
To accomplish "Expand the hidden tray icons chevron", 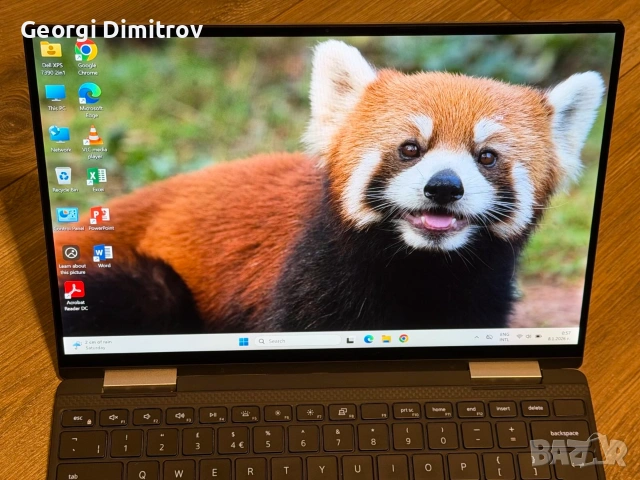I will tap(476, 337).
